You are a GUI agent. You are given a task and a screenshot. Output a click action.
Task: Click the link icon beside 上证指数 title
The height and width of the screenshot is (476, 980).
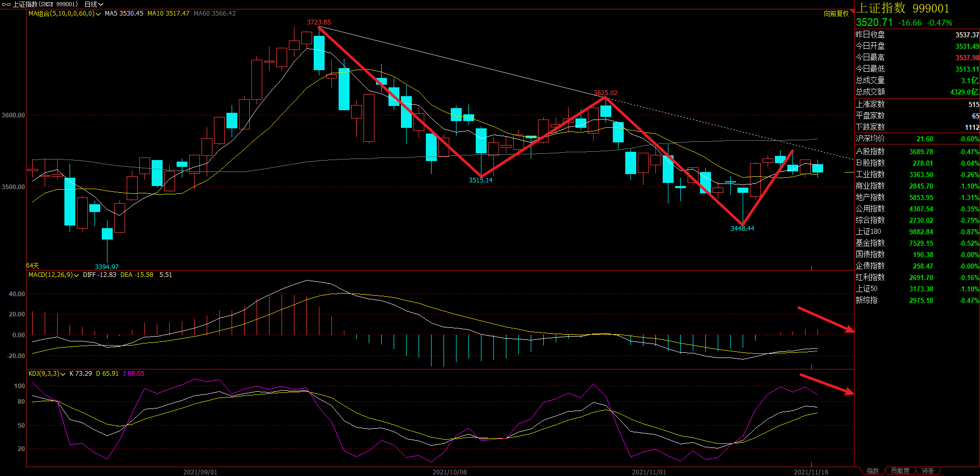[6, 4]
